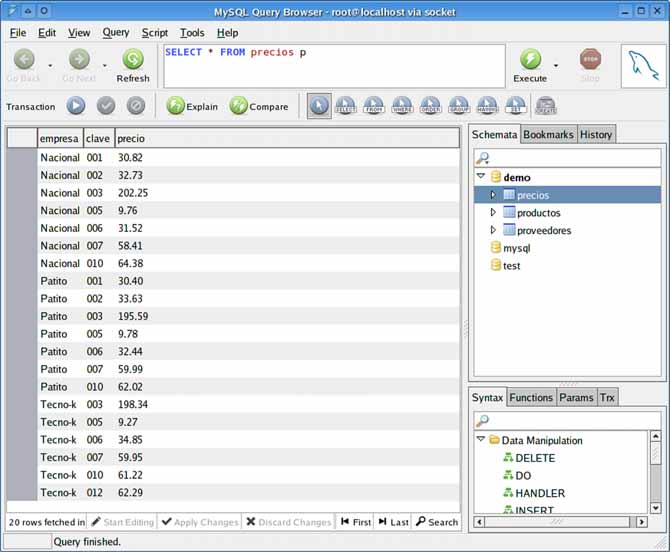Click the syntax panel scroll-down arrow
Viewport: 670px width, 552px height.
click(655, 508)
